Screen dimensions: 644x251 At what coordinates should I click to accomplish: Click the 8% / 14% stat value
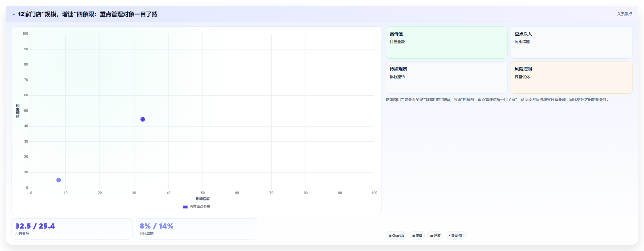pyautogui.click(x=156, y=226)
